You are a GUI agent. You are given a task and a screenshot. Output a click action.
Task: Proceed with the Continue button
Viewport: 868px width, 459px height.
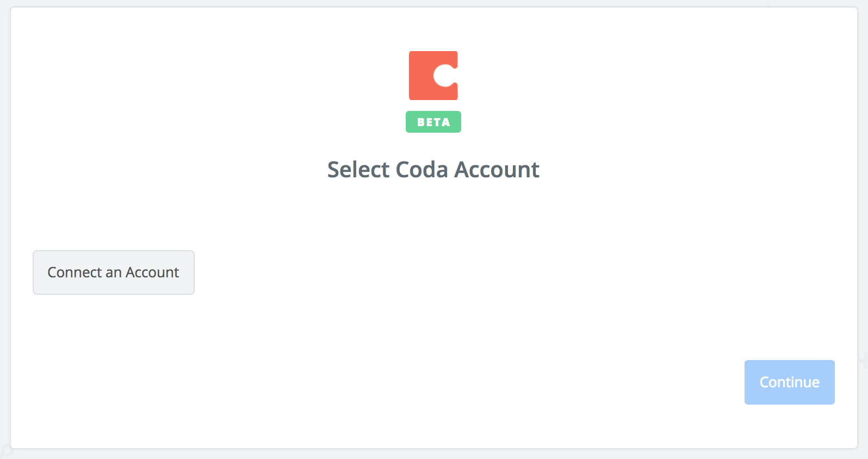click(789, 382)
